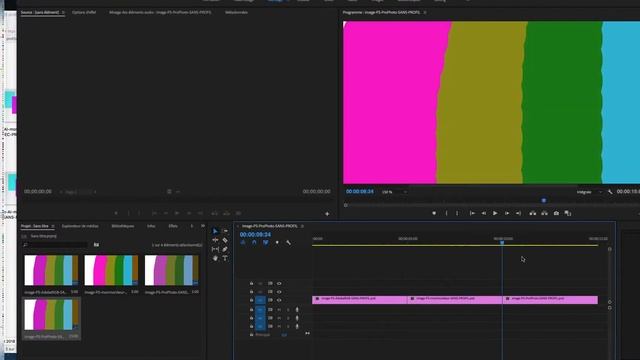640x360 pixels.
Task: Play the sequence in Program monitor
Action: [x=495, y=213]
